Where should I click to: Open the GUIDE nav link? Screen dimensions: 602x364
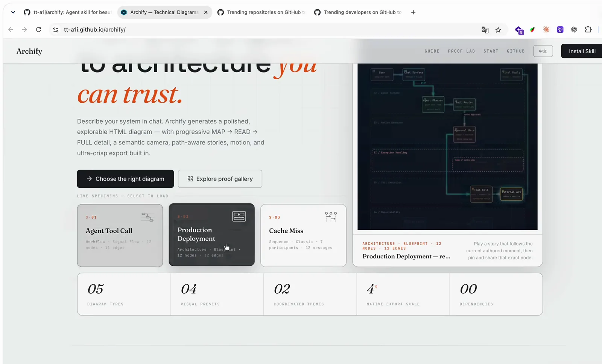coord(432,51)
